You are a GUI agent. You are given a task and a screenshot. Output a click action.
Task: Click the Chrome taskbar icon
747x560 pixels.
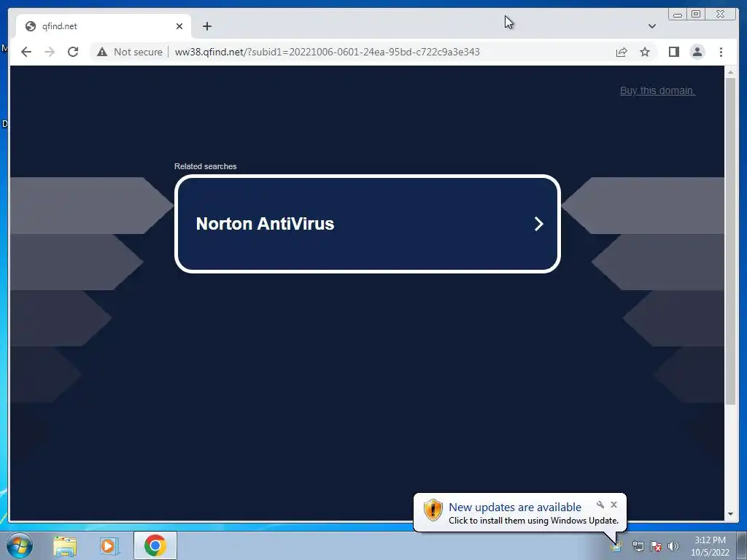point(155,545)
